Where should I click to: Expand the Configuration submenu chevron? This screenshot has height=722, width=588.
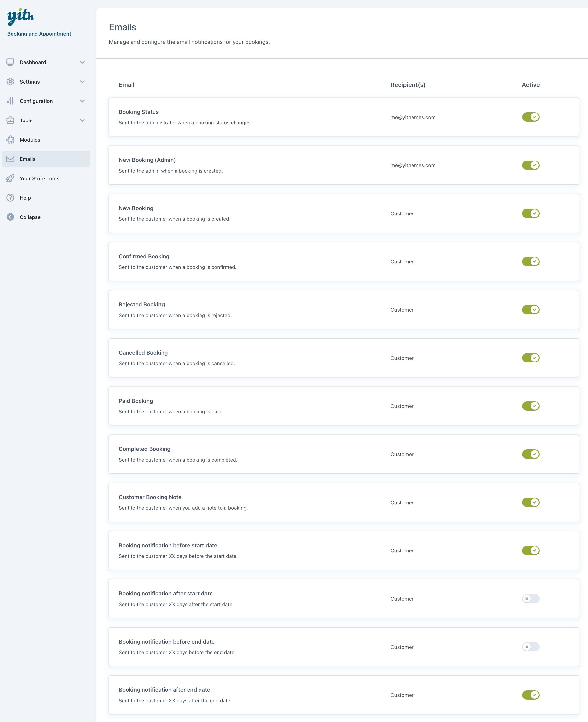coord(82,101)
